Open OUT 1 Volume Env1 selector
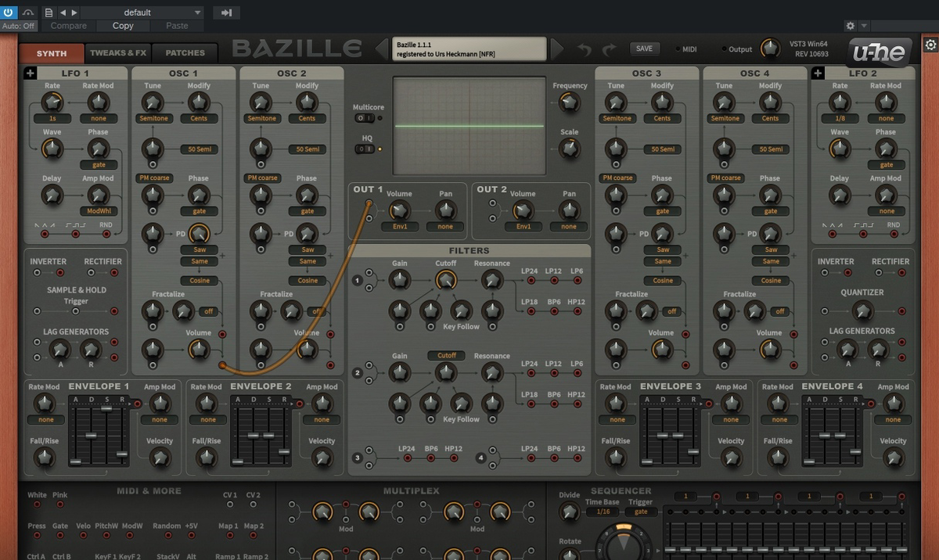 399,227
